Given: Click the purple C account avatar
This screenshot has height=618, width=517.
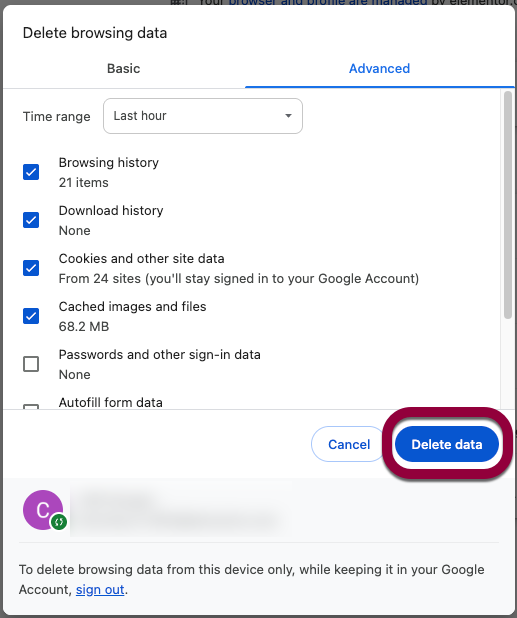Looking at the screenshot, I should (43, 510).
